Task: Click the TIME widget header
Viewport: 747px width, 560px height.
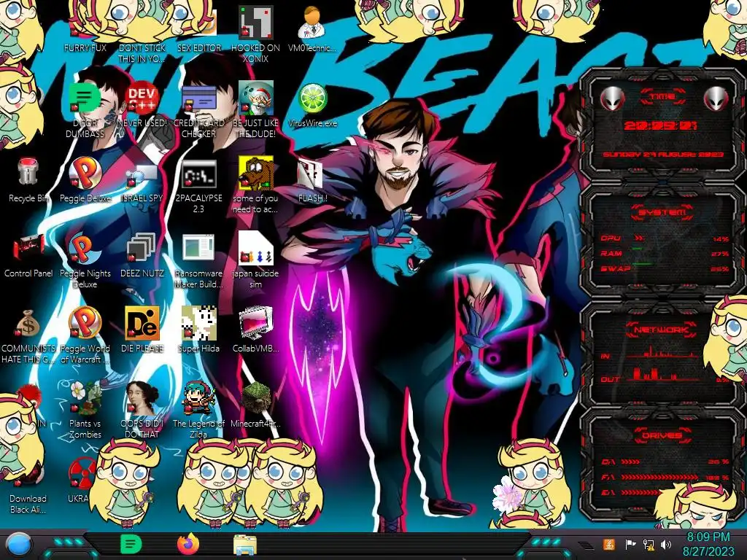Action: 662,96
